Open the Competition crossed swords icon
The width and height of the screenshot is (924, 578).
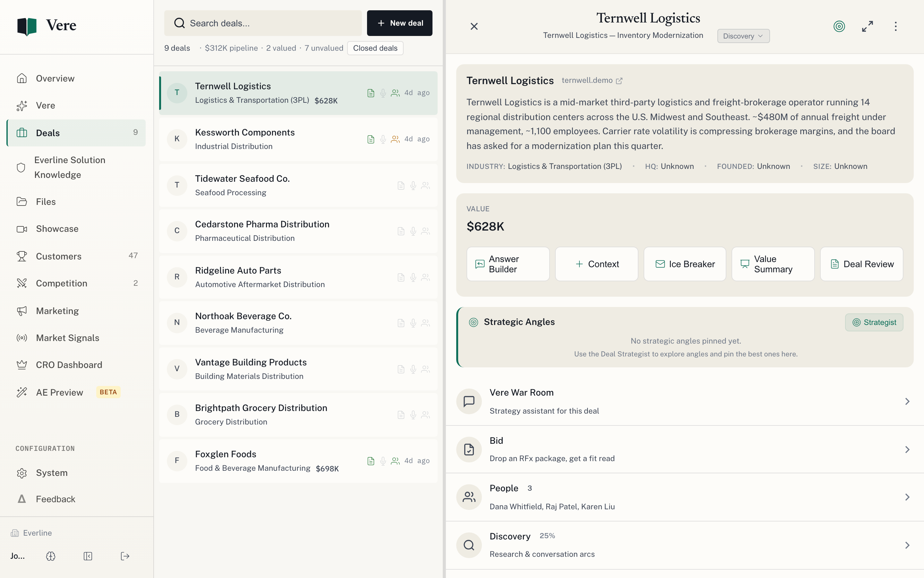[x=22, y=283]
